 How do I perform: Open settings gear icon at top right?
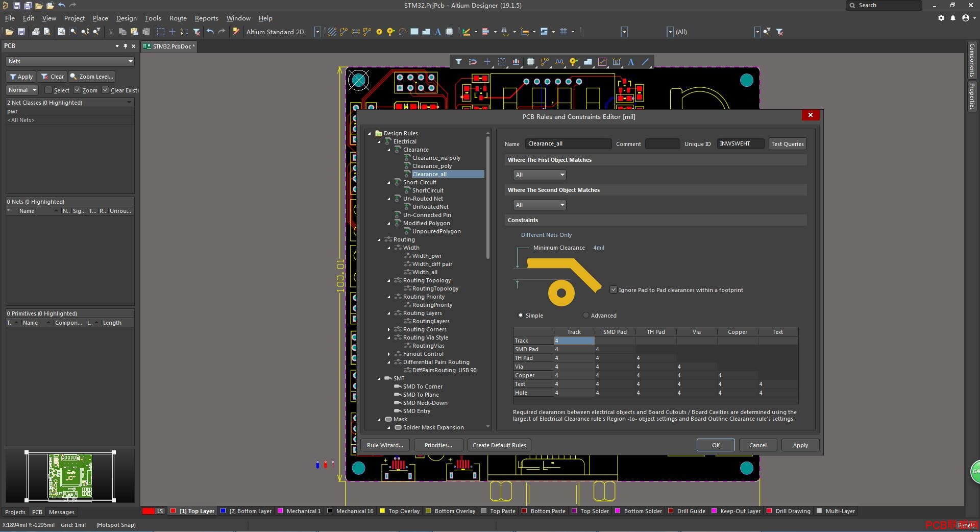pyautogui.click(x=941, y=18)
